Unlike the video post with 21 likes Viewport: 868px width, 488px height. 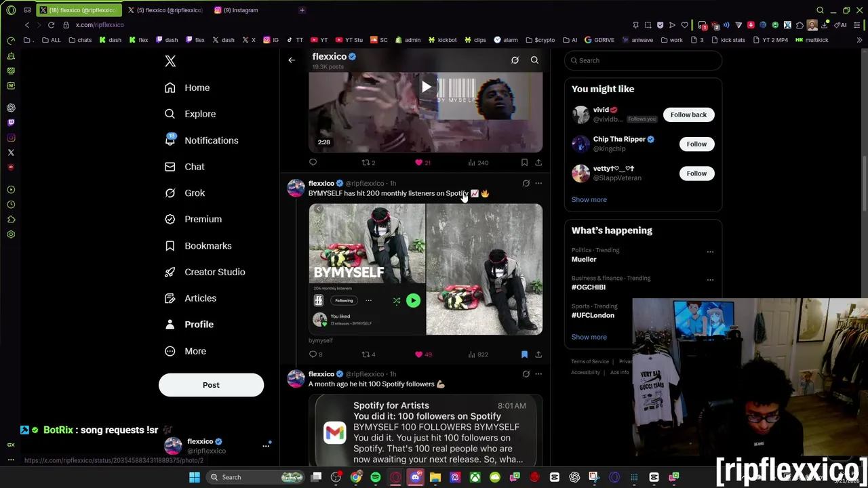point(422,163)
